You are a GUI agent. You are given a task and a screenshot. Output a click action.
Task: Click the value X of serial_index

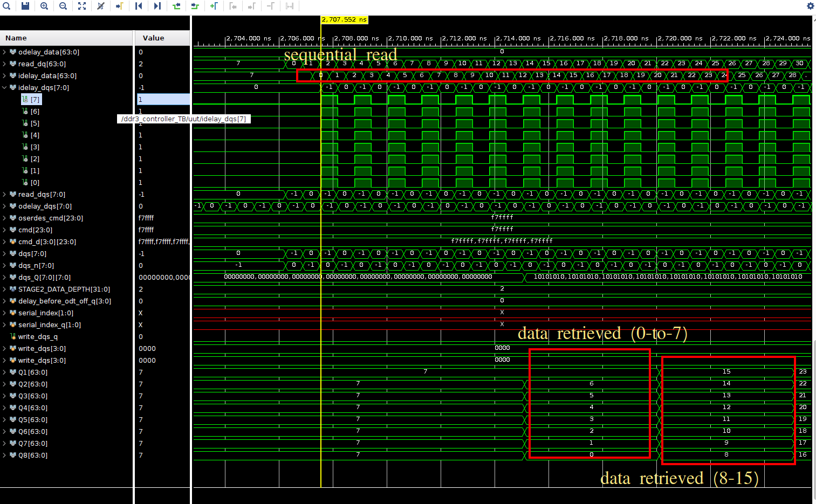click(x=141, y=313)
